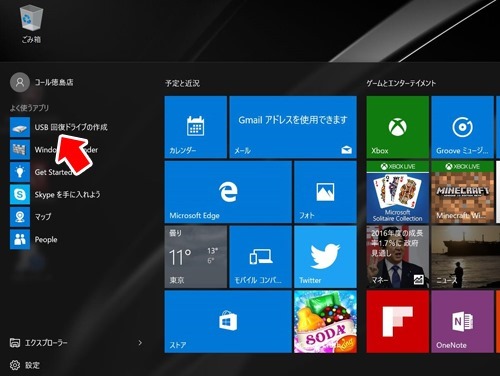Open the Tokyo weather tile

pos(196,257)
